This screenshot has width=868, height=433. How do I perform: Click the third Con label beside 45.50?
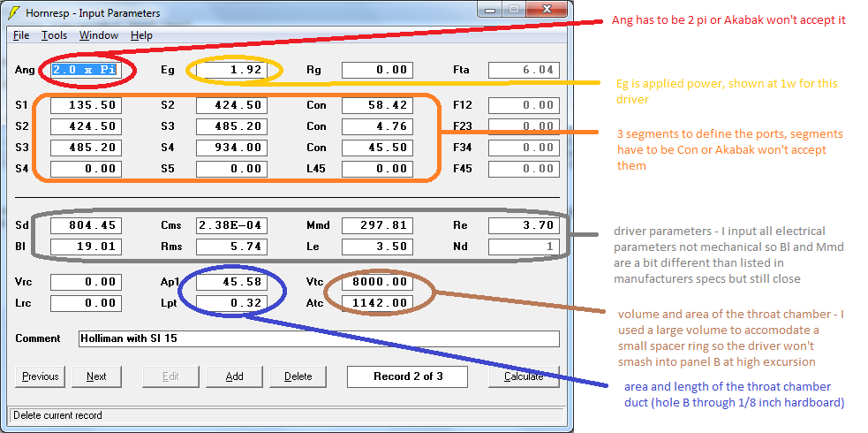(316, 148)
